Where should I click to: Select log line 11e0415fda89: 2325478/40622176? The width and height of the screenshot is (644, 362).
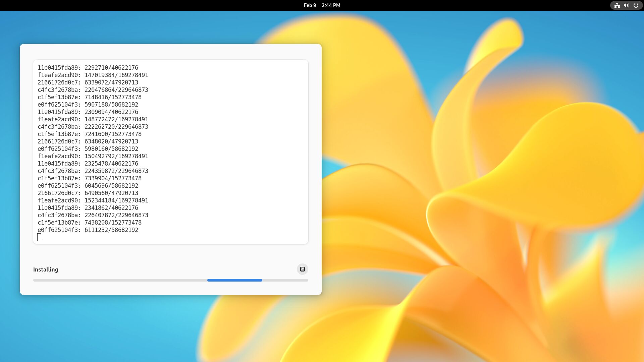point(88,164)
